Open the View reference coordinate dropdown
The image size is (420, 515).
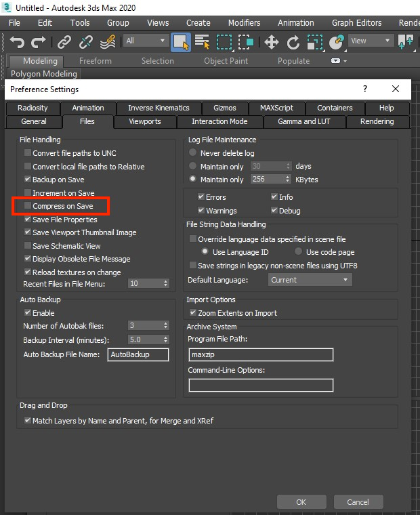pos(370,41)
